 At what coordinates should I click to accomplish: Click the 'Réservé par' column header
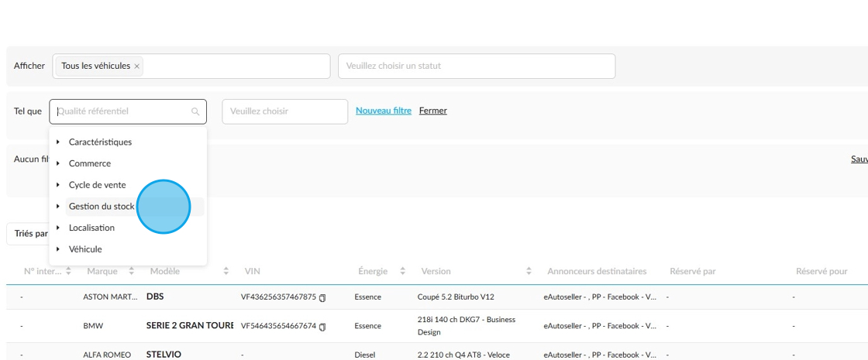click(693, 272)
